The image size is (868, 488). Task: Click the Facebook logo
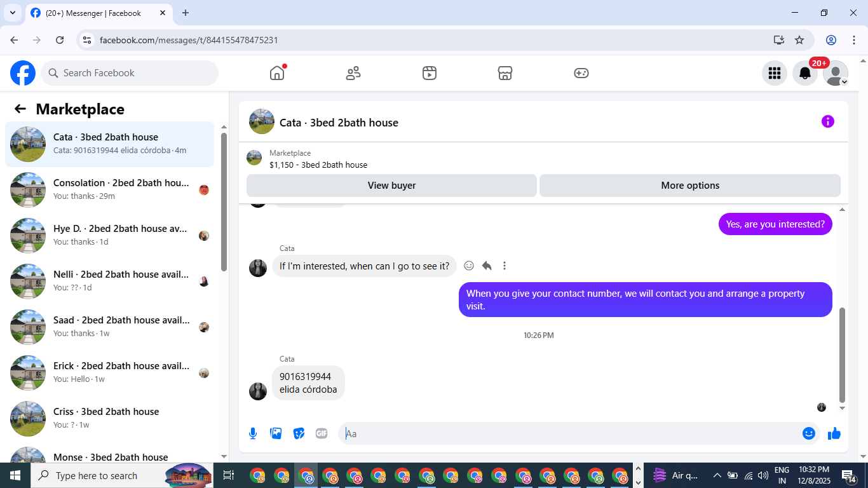(23, 73)
